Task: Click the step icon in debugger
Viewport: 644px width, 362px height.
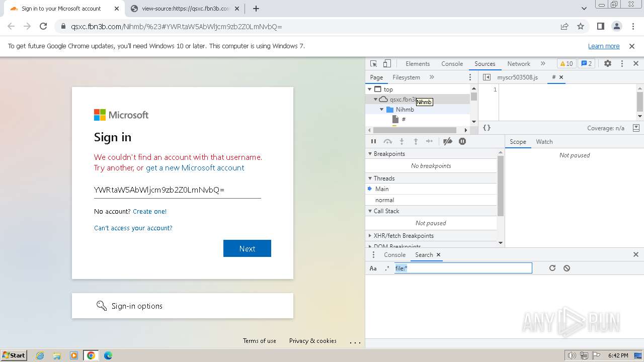Action: (429, 142)
